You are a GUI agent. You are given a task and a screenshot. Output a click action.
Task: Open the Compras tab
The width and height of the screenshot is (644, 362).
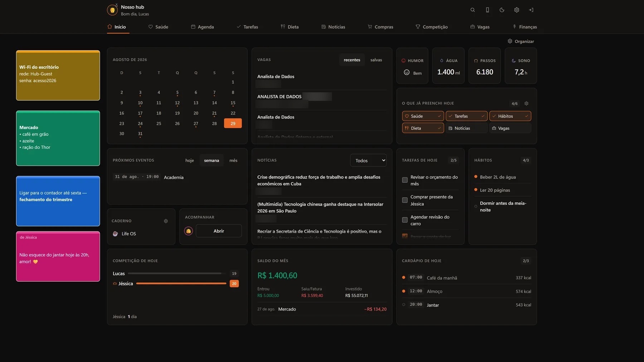coord(380,27)
